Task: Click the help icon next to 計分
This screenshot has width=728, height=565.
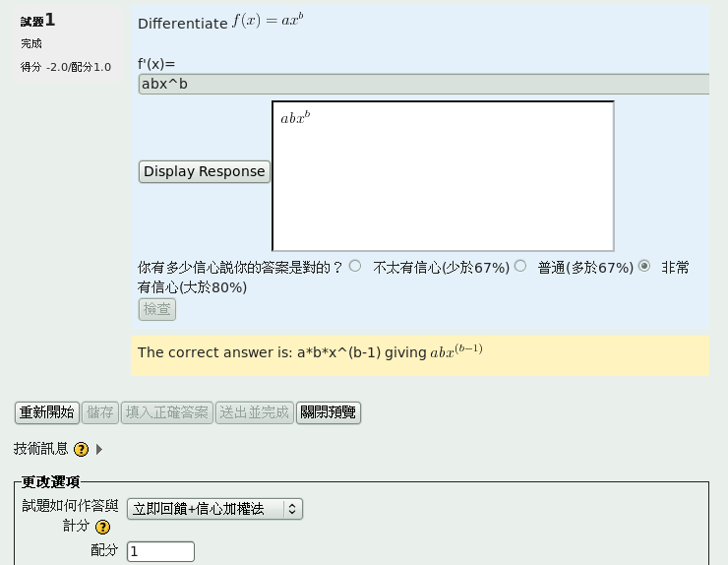Action: point(102,527)
